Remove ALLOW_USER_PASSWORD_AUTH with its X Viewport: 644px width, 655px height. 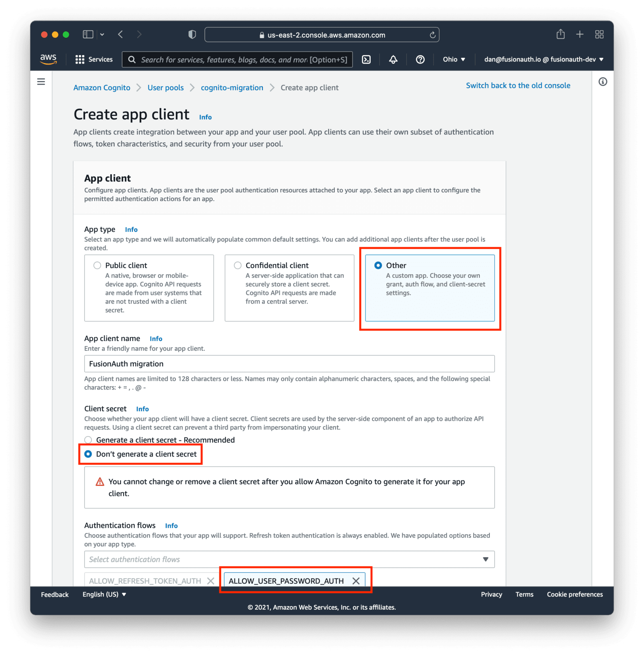coord(356,581)
